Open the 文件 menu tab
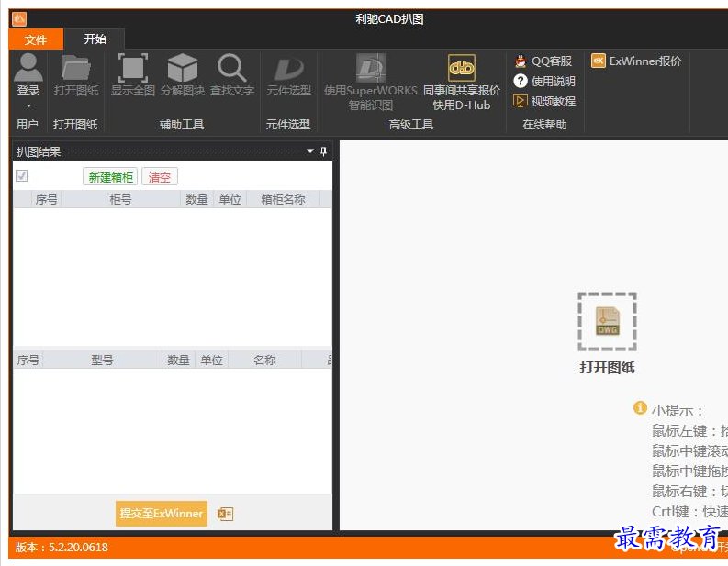 36,39
